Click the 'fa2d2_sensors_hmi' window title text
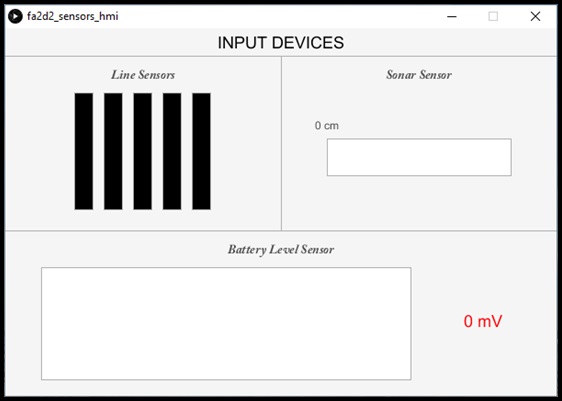Viewport: 562px width, 401px height. (x=73, y=16)
